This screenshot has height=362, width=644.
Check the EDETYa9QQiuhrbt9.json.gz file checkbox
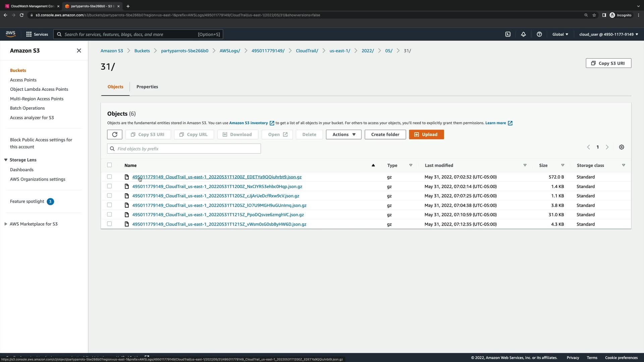point(109,177)
